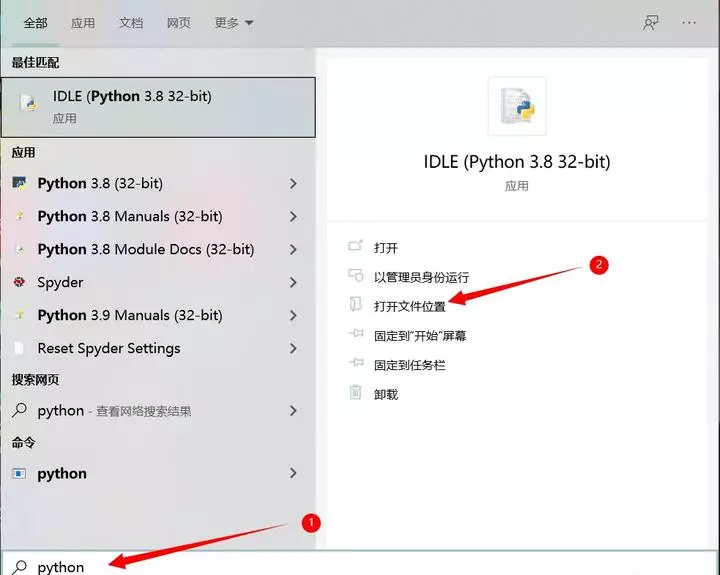Screen dimensions: 720x575
Task: Click the python command icon
Action: click(x=19, y=474)
